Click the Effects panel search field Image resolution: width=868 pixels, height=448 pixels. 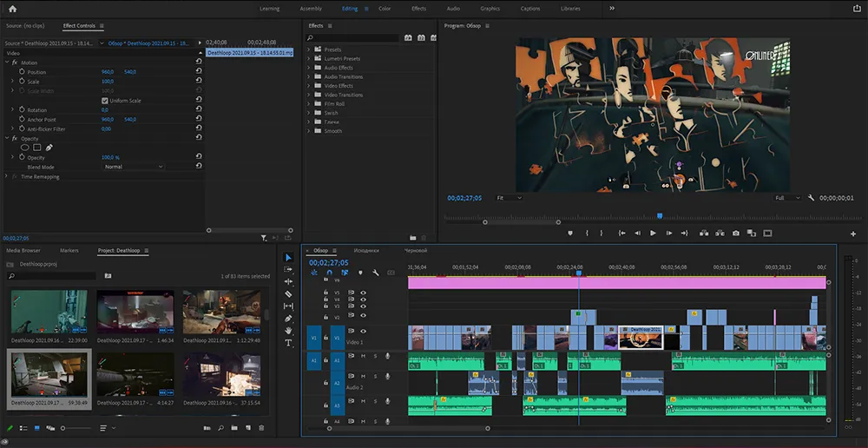tap(352, 38)
